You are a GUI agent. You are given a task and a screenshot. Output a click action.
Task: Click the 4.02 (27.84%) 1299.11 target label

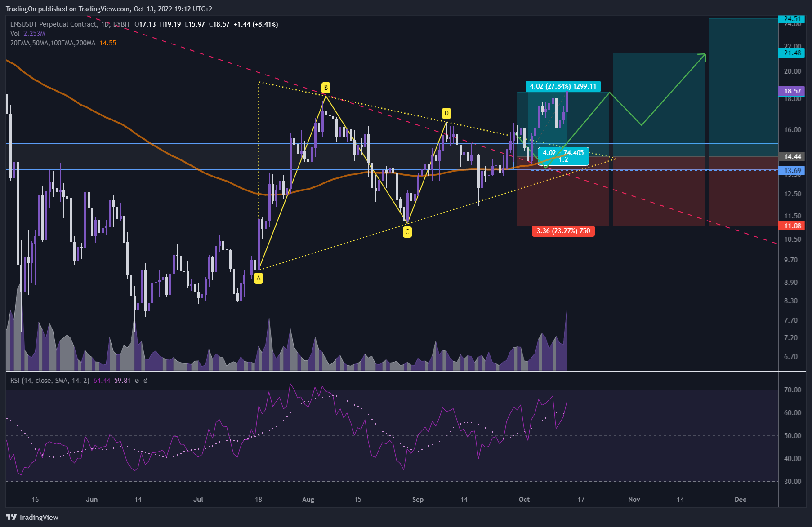[563, 86]
